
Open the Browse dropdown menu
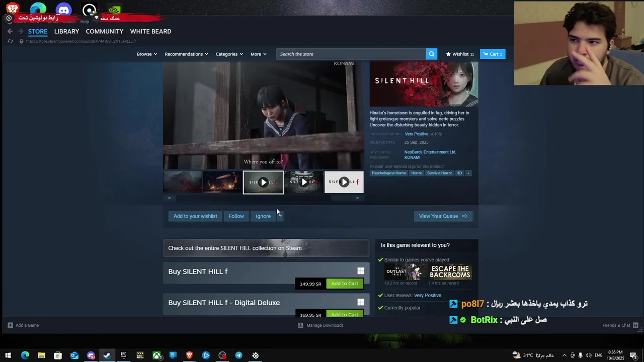(147, 54)
